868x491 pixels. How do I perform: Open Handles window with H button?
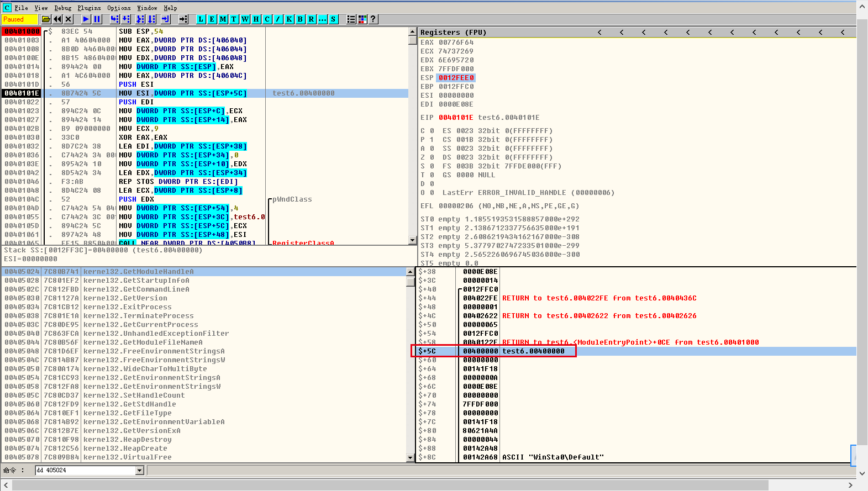[x=256, y=19]
